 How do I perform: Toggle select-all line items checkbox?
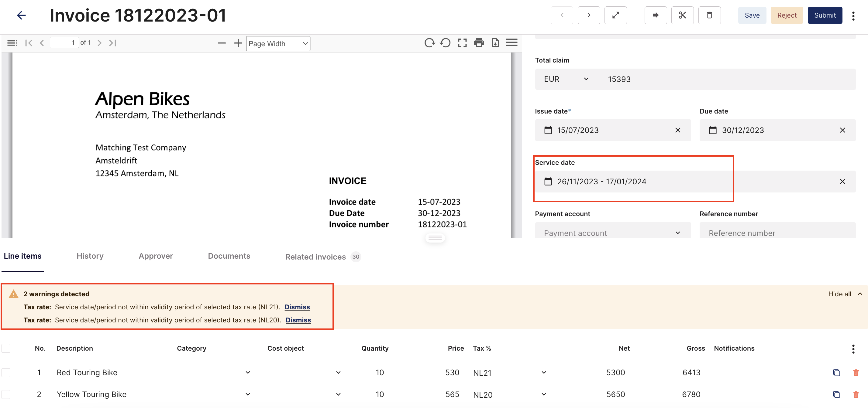click(6, 348)
